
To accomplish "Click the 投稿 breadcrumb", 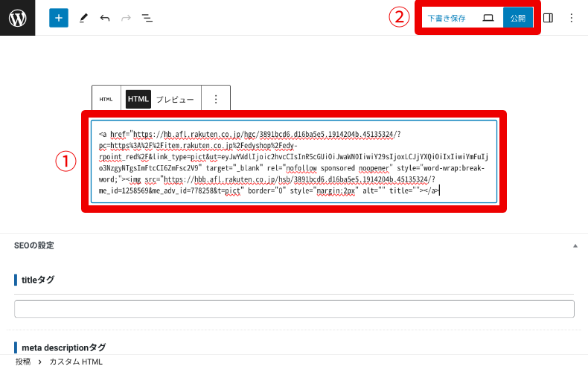I will pos(23,362).
